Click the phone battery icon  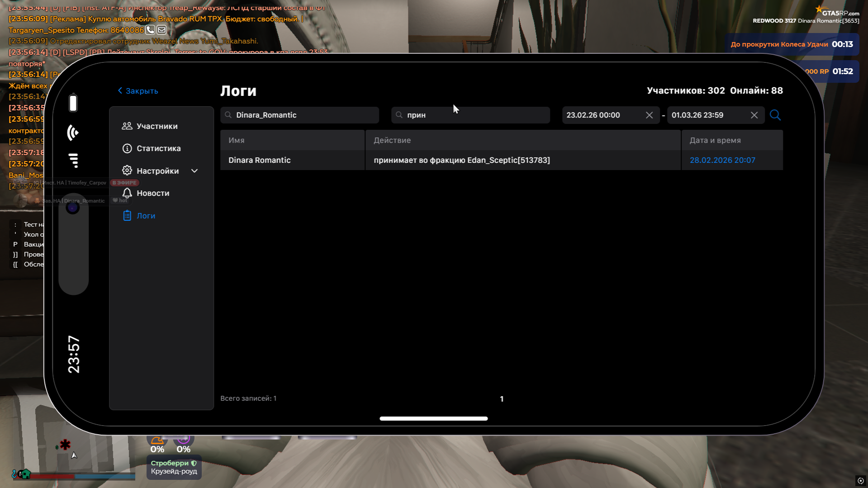(73, 103)
